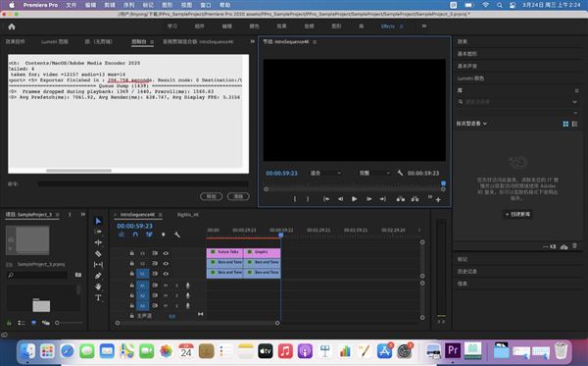Viewport: 588px width, 366px height.
Task: Play the sequence in program monitor
Action: click(x=355, y=199)
